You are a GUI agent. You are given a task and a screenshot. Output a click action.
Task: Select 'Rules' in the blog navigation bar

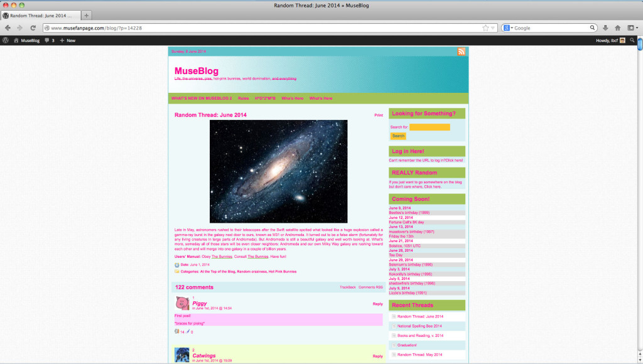pyautogui.click(x=243, y=99)
